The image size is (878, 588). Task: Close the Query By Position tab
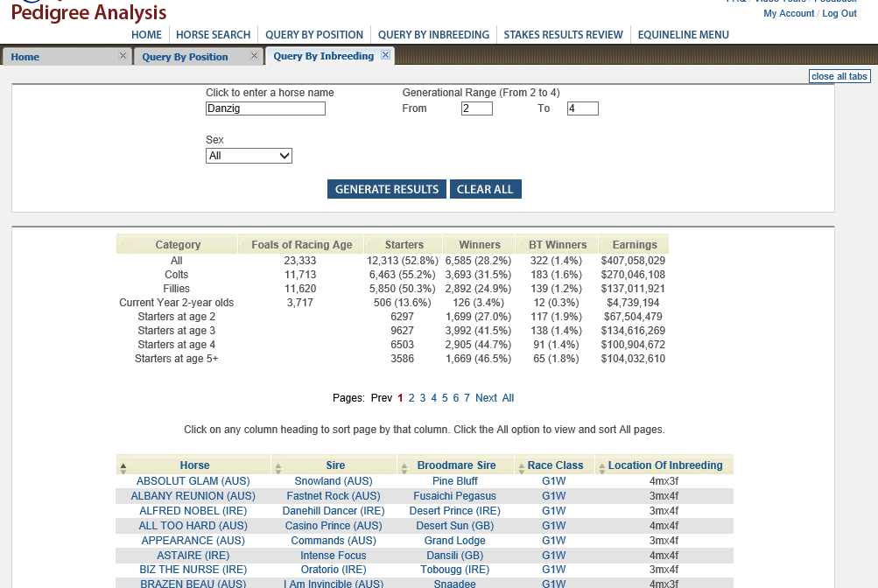coord(255,56)
